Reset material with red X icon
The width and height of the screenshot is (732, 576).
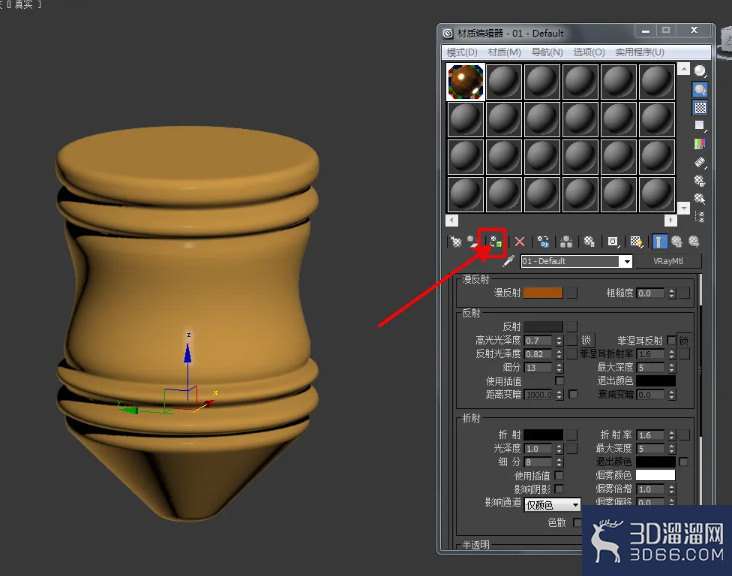click(519, 241)
